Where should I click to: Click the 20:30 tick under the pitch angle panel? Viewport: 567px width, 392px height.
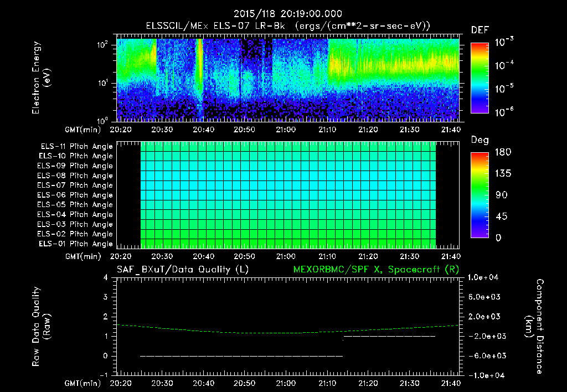(162, 256)
